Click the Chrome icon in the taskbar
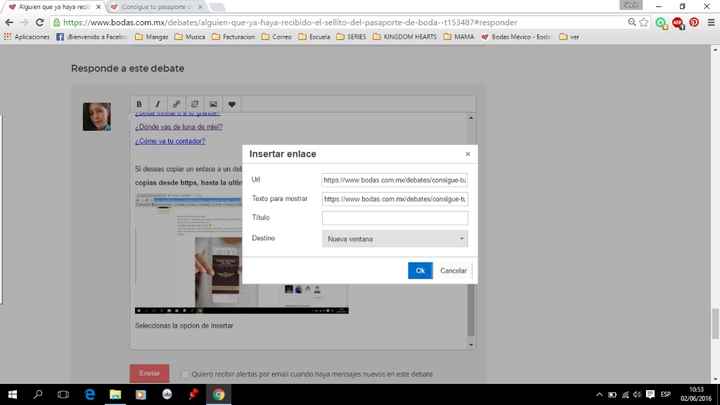The height and width of the screenshot is (405, 720). [x=219, y=394]
